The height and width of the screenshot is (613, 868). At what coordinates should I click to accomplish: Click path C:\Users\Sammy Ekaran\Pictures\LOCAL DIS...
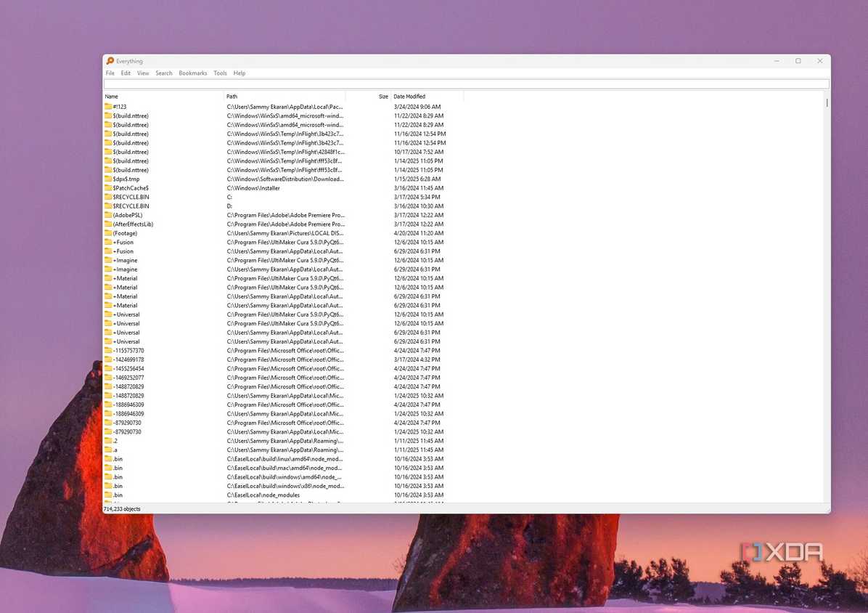(285, 233)
